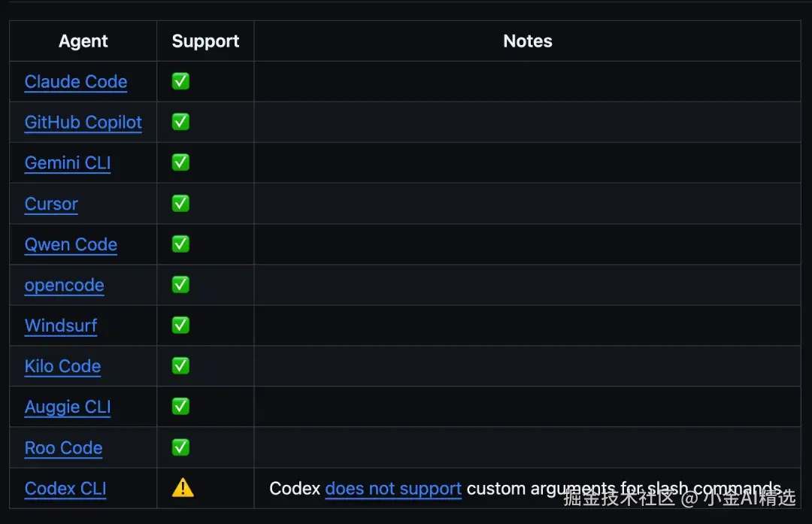This screenshot has width=812, height=524.
Task: Click the "does not support" link
Action: click(x=393, y=489)
